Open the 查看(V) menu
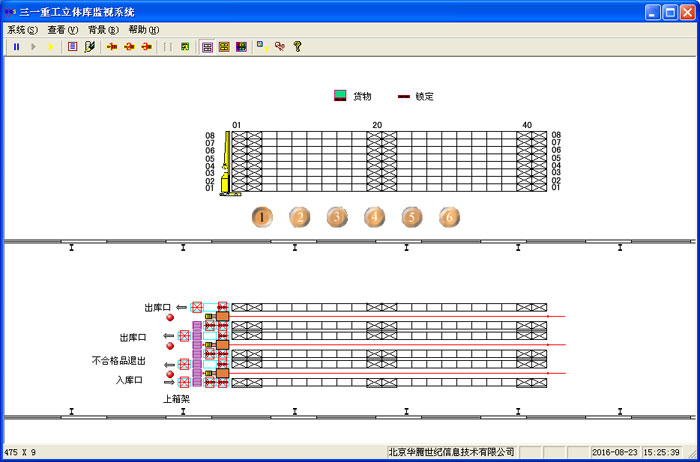The image size is (700, 462). pyautogui.click(x=62, y=30)
